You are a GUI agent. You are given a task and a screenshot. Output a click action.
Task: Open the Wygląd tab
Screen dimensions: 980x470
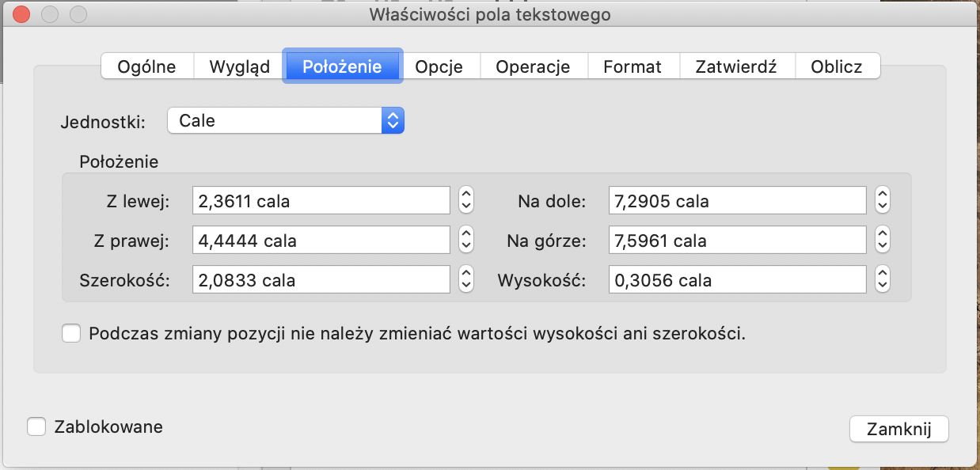click(x=237, y=66)
